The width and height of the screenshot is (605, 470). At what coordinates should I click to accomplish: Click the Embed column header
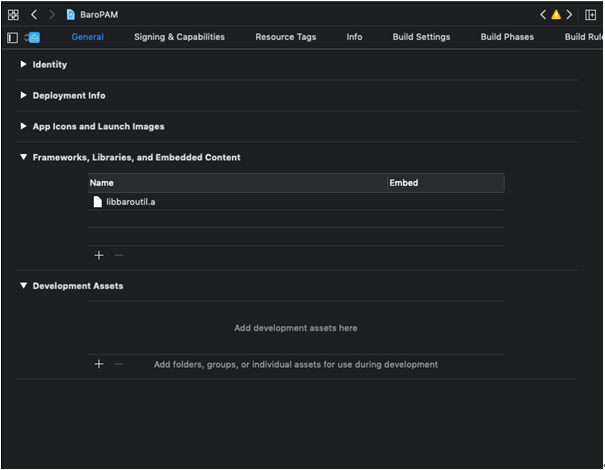pos(446,183)
